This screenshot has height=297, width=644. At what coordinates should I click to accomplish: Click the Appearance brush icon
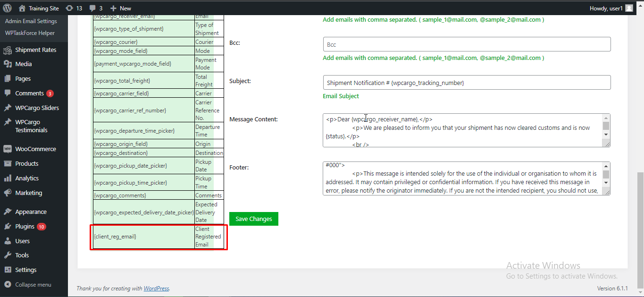point(8,212)
